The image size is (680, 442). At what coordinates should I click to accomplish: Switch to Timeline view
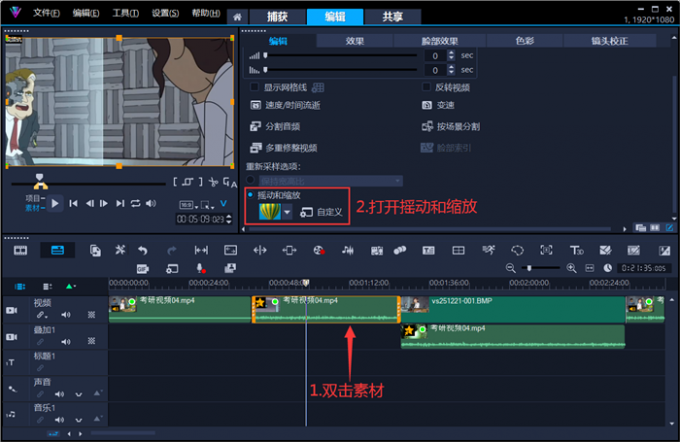tap(57, 250)
